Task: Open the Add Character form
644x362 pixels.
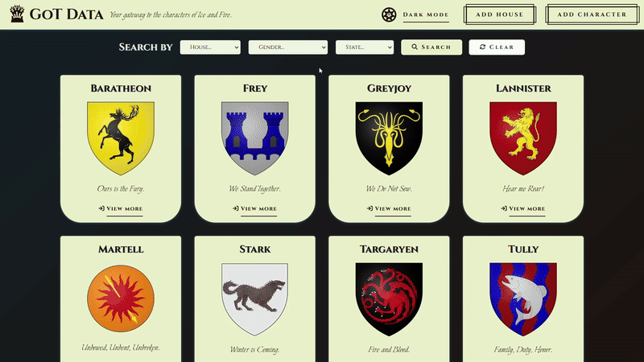Action: pyautogui.click(x=592, y=14)
